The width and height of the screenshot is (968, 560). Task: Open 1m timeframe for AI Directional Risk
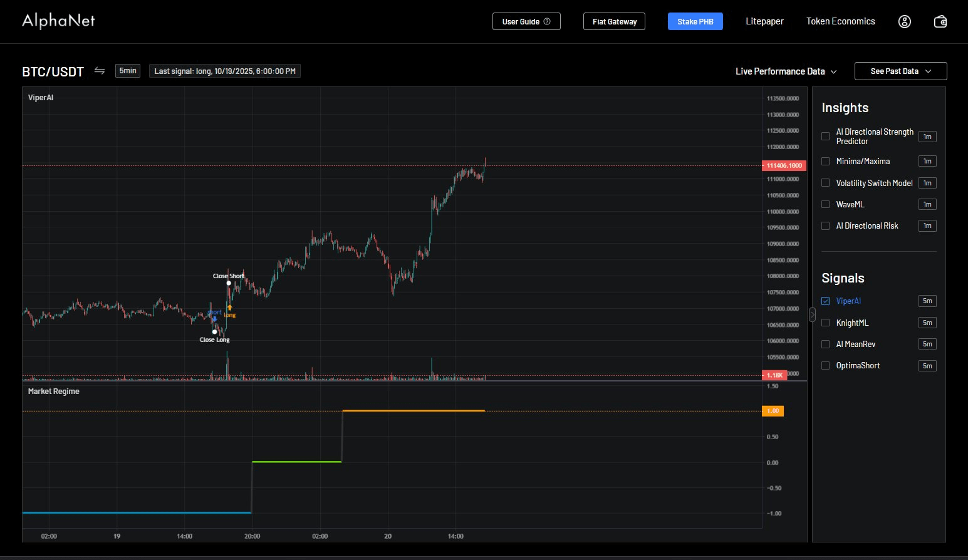927,226
